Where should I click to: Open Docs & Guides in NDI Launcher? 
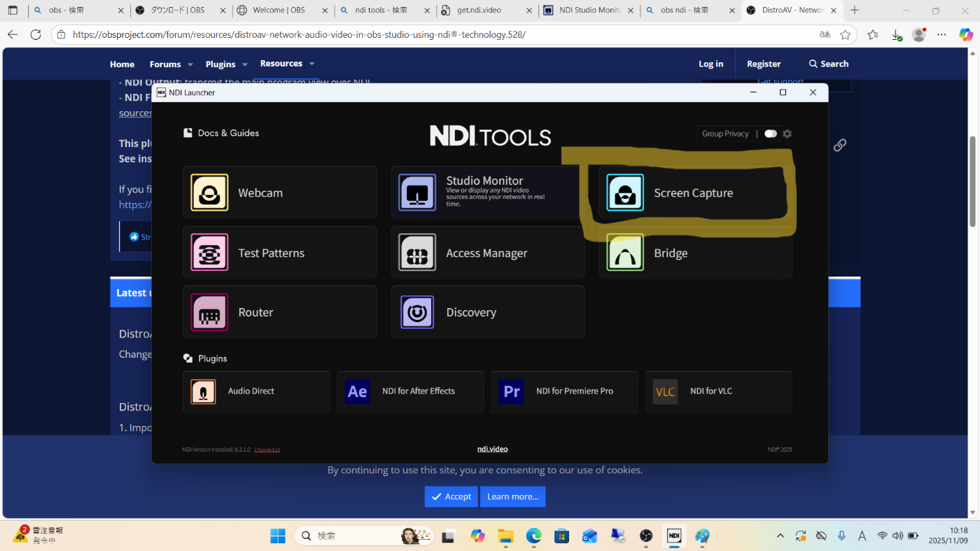221,133
